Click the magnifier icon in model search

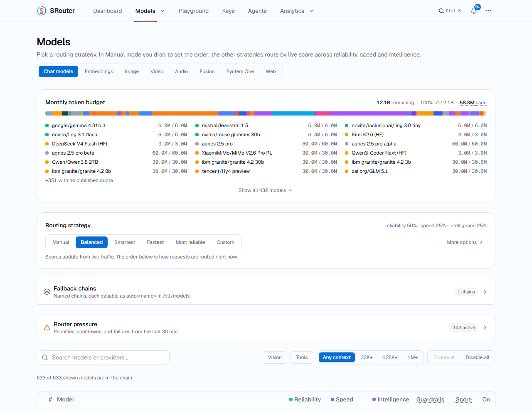(x=45, y=357)
